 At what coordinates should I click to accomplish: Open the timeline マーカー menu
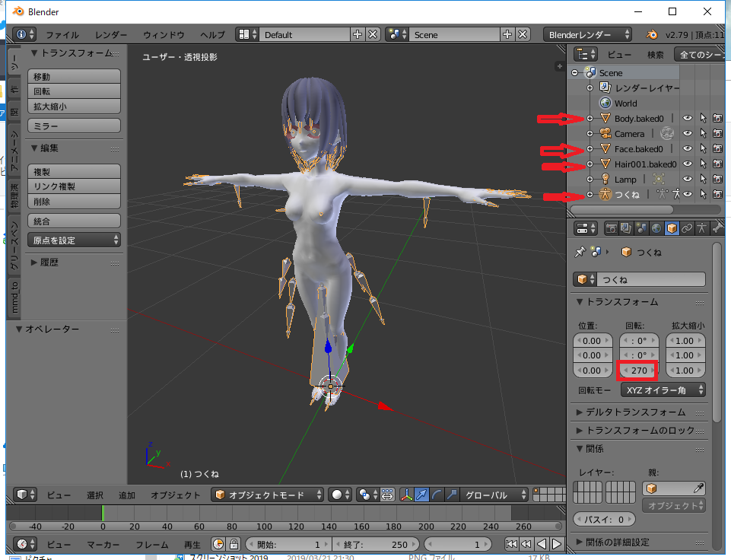pos(103,545)
